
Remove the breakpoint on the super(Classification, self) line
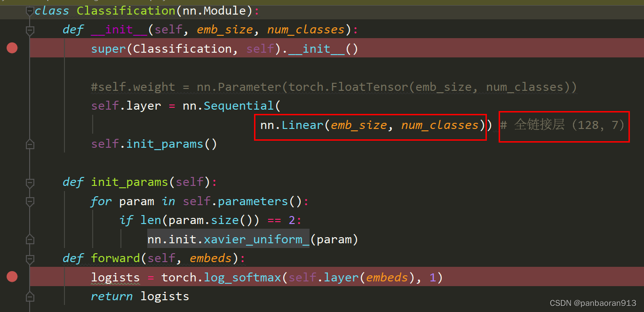tap(12, 48)
